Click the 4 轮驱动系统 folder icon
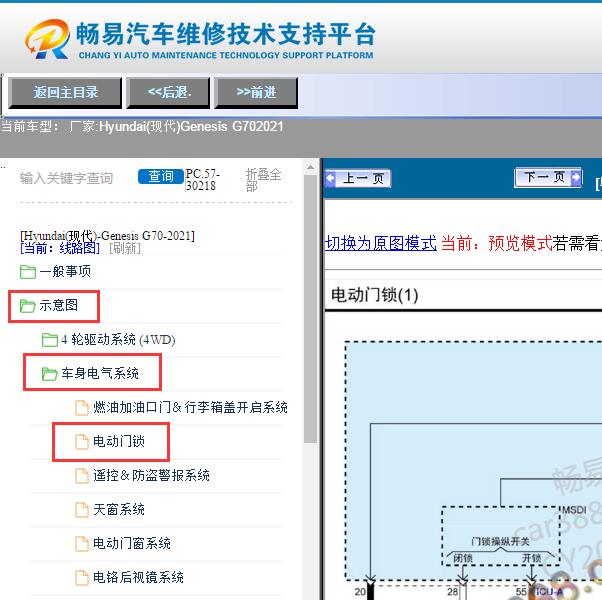602x600 pixels. 50,340
